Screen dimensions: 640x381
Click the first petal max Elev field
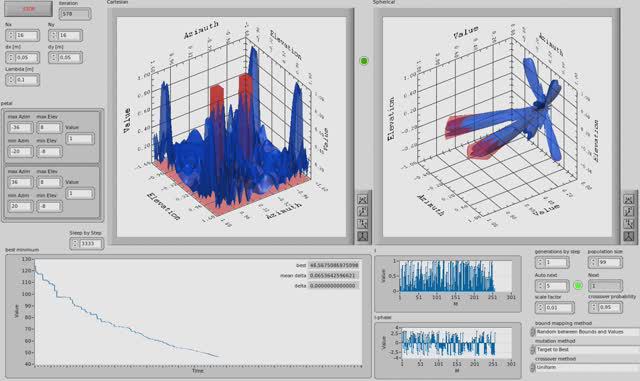click(49, 127)
